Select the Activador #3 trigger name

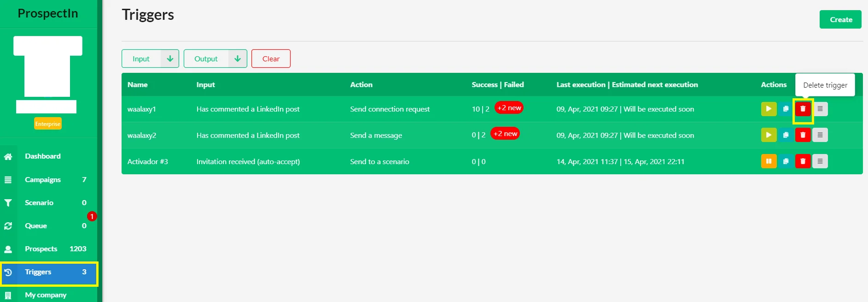[148, 162]
